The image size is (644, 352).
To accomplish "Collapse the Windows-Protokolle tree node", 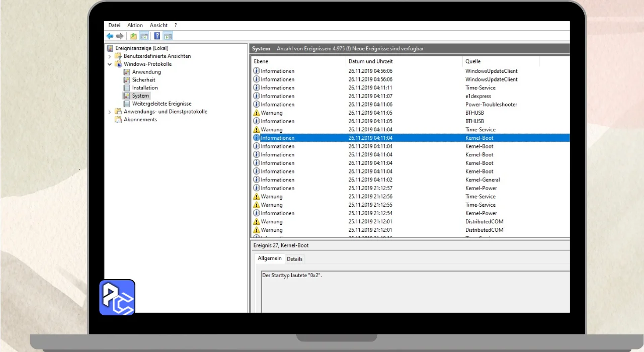I will pos(110,64).
